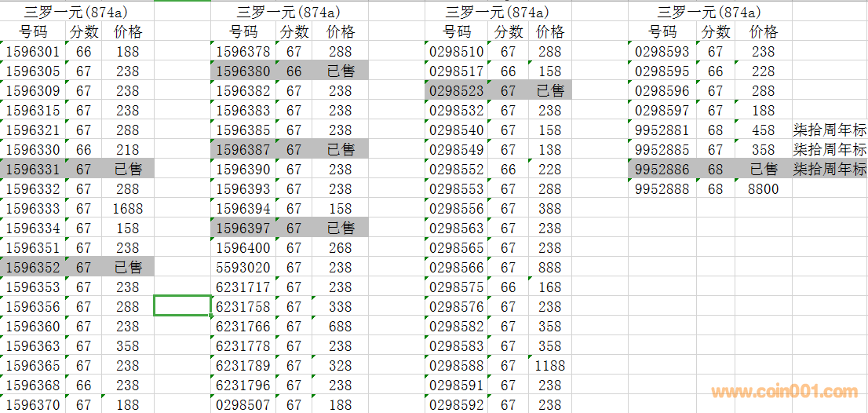Select the greyed sold cell 0298523

pyautogui.click(x=457, y=91)
